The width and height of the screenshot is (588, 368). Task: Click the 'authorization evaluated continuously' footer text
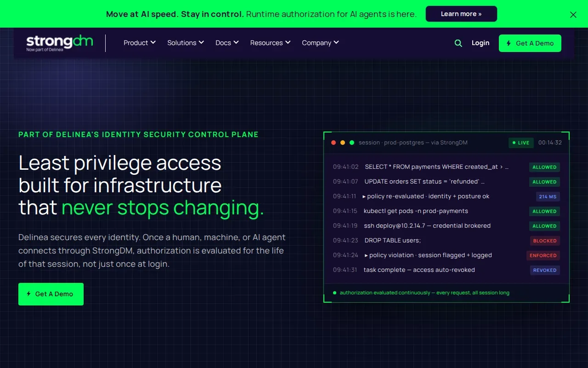pyautogui.click(x=424, y=293)
